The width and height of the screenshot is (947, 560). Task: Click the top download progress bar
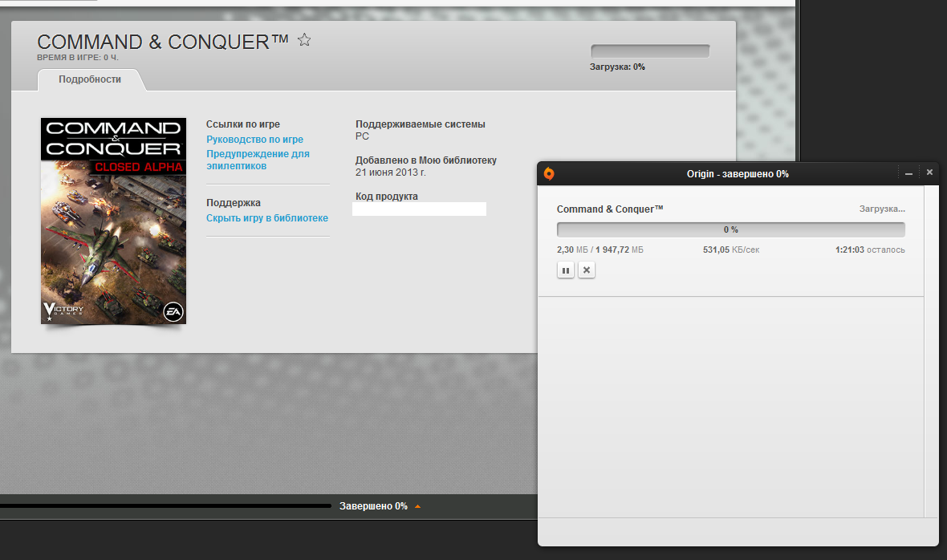[x=650, y=51]
